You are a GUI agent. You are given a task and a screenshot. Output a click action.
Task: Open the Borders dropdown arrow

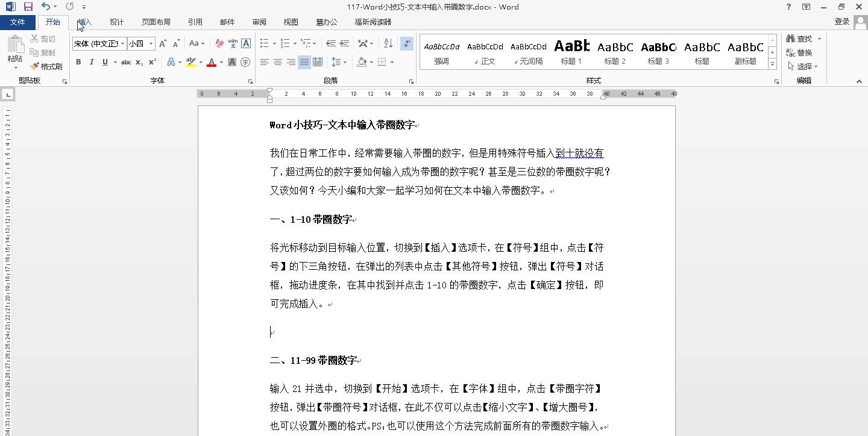tap(392, 62)
